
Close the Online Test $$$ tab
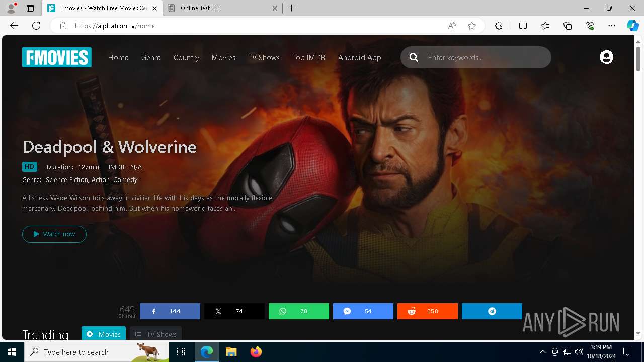tap(275, 8)
